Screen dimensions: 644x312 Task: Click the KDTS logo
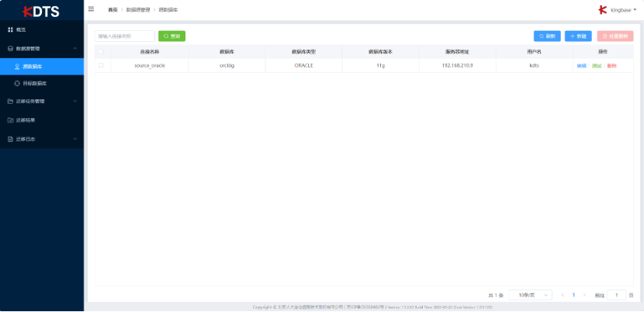point(40,11)
